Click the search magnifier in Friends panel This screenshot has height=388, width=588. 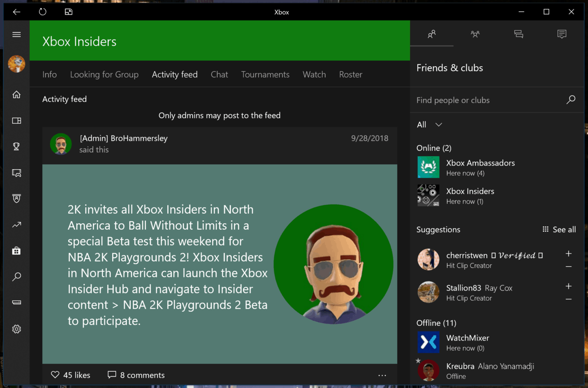tap(571, 100)
